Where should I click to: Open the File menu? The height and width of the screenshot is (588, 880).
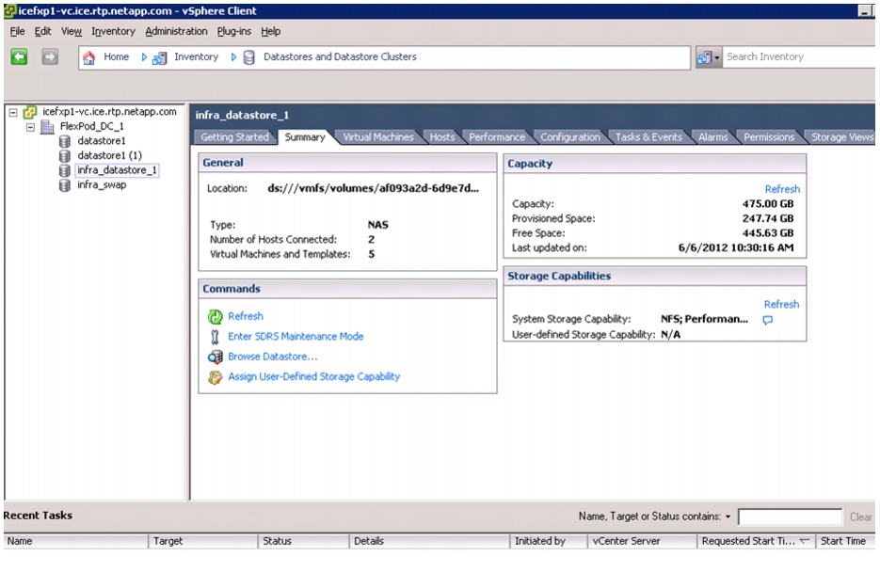[17, 31]
